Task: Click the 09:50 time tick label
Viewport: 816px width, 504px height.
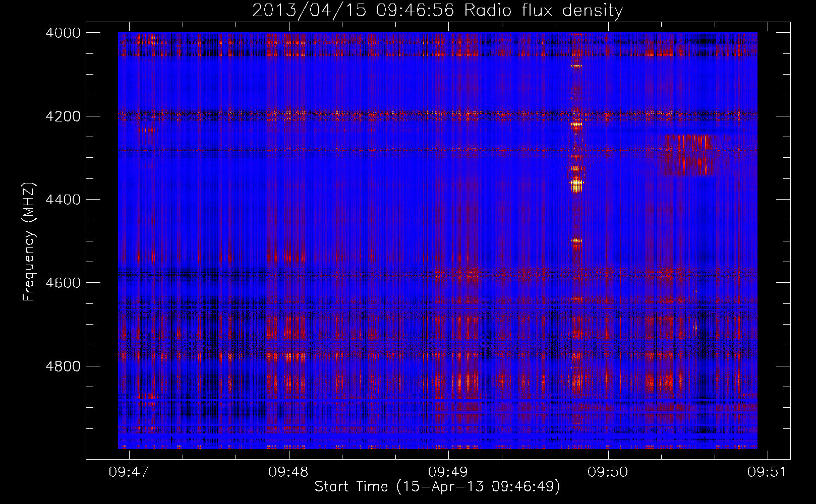Action: click(608, 472)
